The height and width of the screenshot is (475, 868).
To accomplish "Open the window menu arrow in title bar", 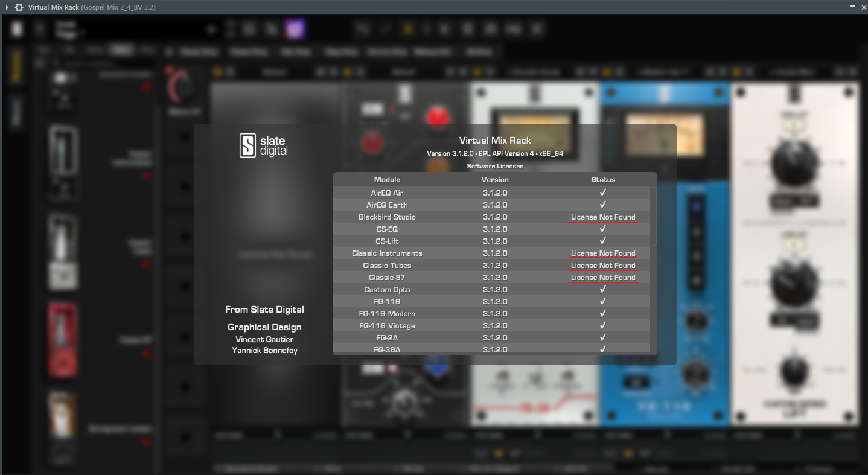I will (7, 7).
